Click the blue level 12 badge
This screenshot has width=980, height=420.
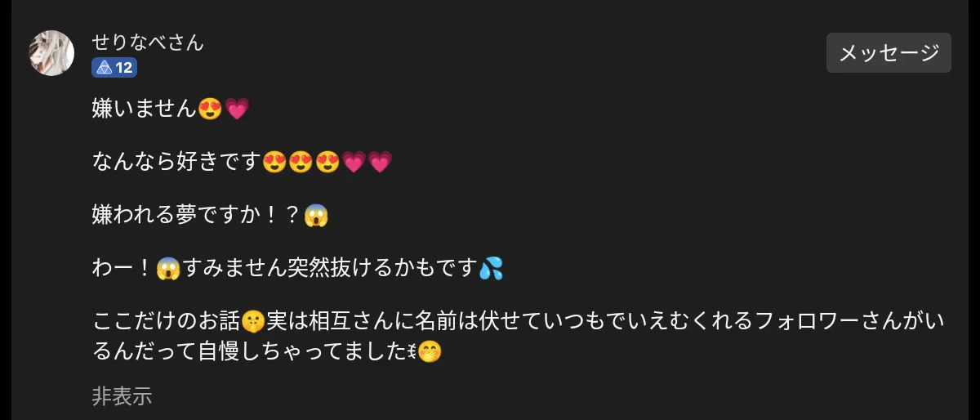114,68
